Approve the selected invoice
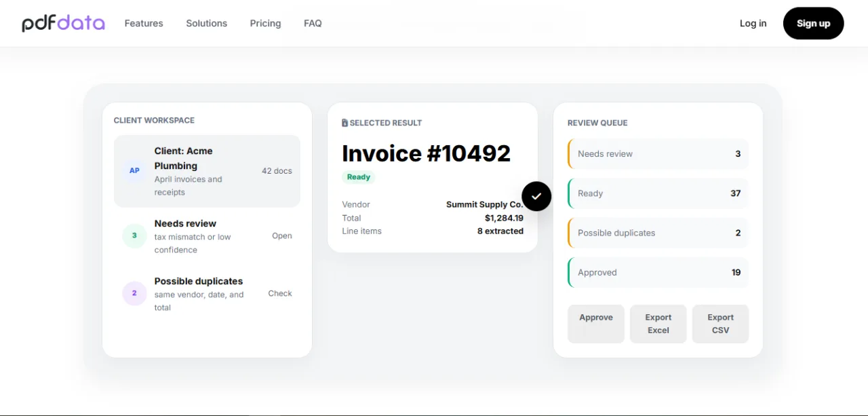The height and width of the screenshot is (416, 868). tap(596, 324)
